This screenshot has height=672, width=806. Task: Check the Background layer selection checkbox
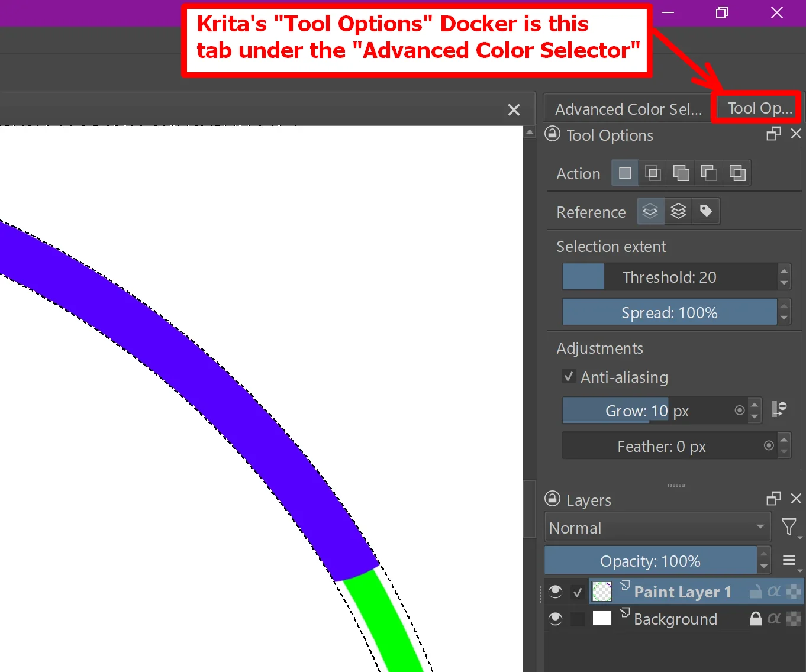[x=578, y=619]
